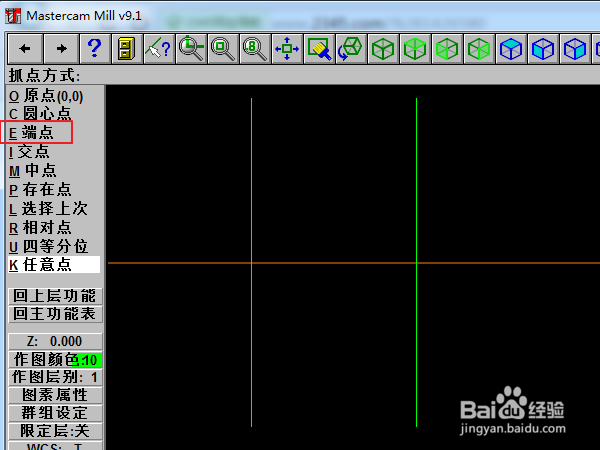Select I 交点 intersection snap
The width and height of the screenshot is (600, 450).
pos(29,152)
